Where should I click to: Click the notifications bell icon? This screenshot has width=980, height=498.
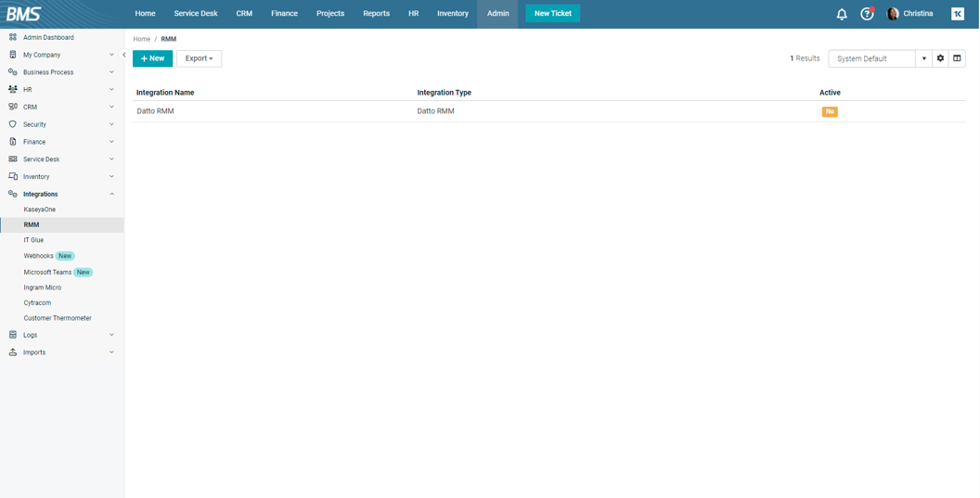click(x=842, y=14)
